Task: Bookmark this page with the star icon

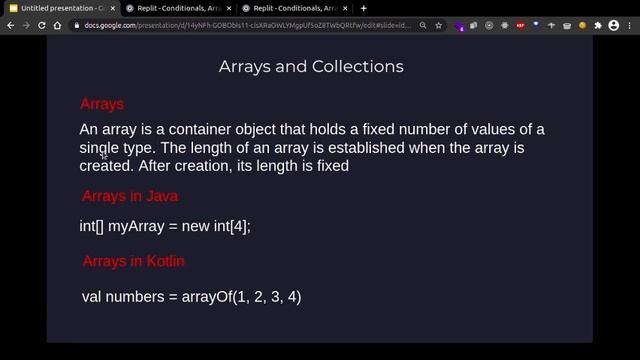Action: 438,25
